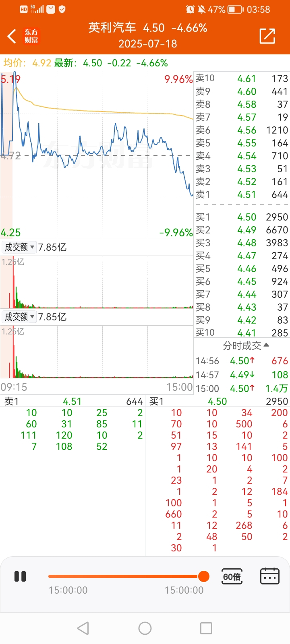290x644 pixels.
Task: Tap the 买1 4.50 queue header
Action: [x=217, y=401]
